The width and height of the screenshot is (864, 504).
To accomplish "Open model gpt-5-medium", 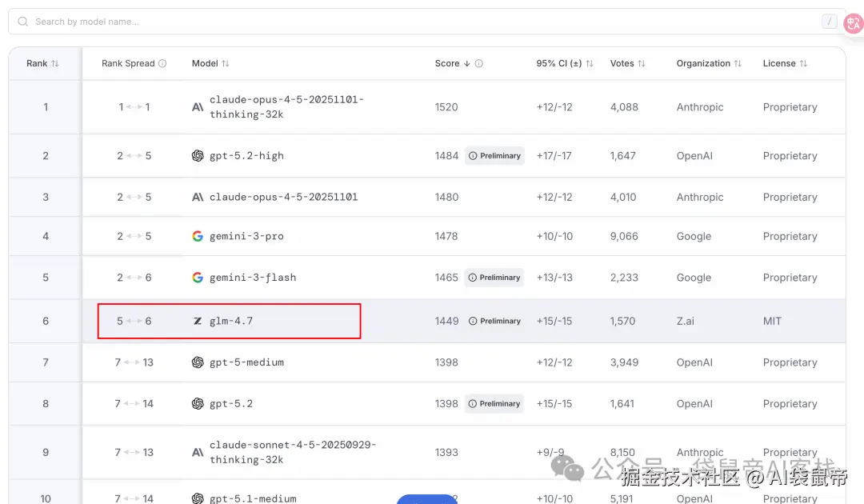I will 246,362.
